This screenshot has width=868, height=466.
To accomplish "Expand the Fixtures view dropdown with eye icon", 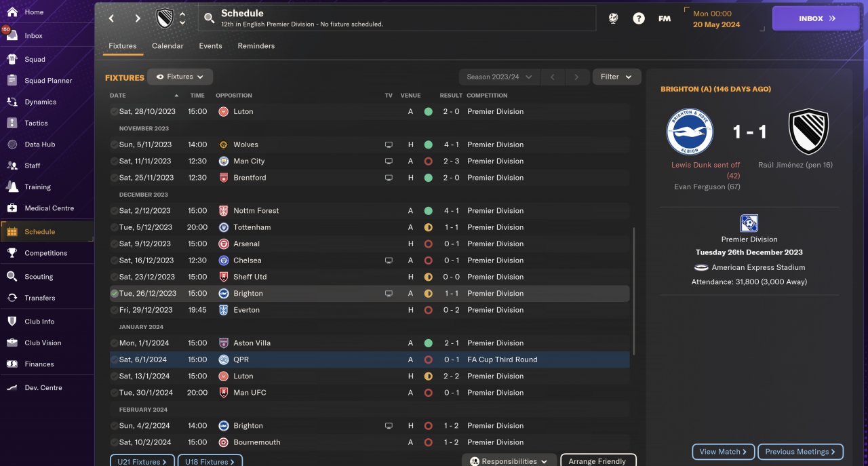I will [180, 77].
